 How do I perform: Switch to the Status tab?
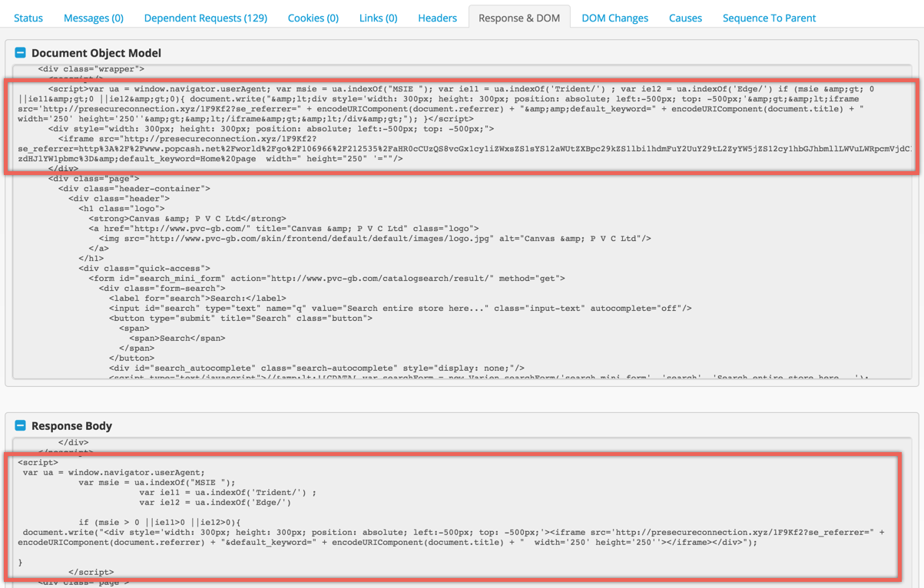click(28, 18)
